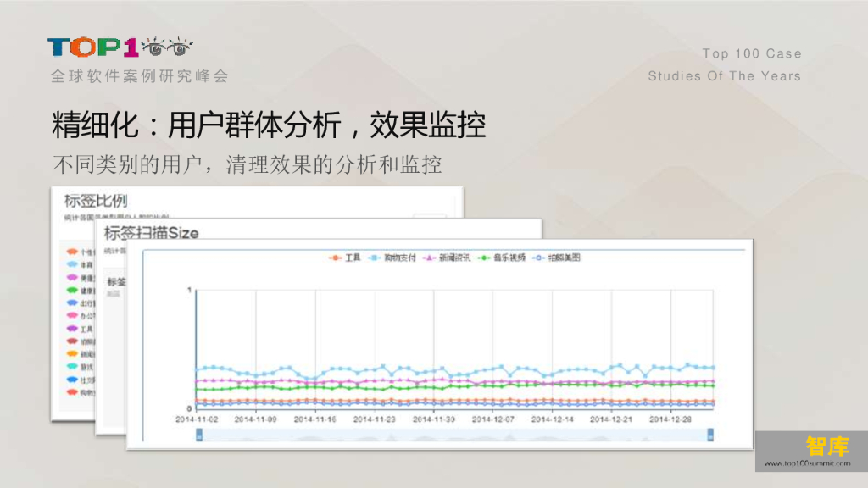Hide the 新闻资讯 line via legend
The image size is (868, 488).
(447, 258)
